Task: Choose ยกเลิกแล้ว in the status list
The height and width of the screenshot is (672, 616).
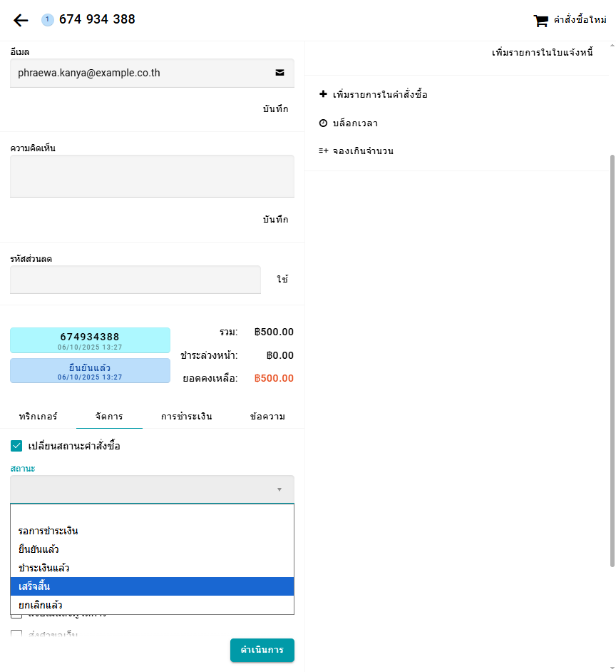Action: pyautogui.click(x=152, y=605)
